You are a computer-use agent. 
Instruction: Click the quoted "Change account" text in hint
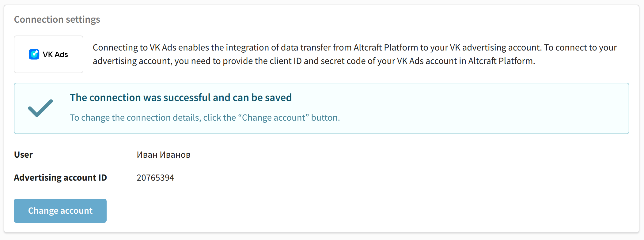pos(274,118)
